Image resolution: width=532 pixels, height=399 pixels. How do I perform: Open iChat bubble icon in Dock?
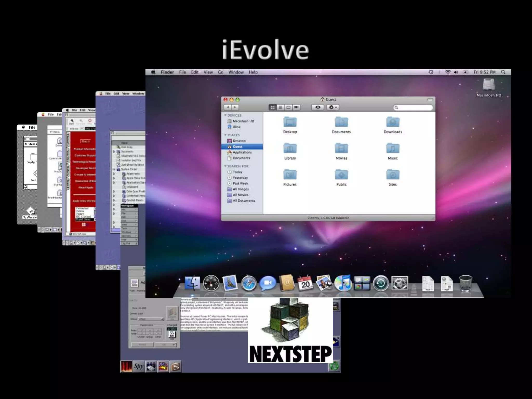268,283
